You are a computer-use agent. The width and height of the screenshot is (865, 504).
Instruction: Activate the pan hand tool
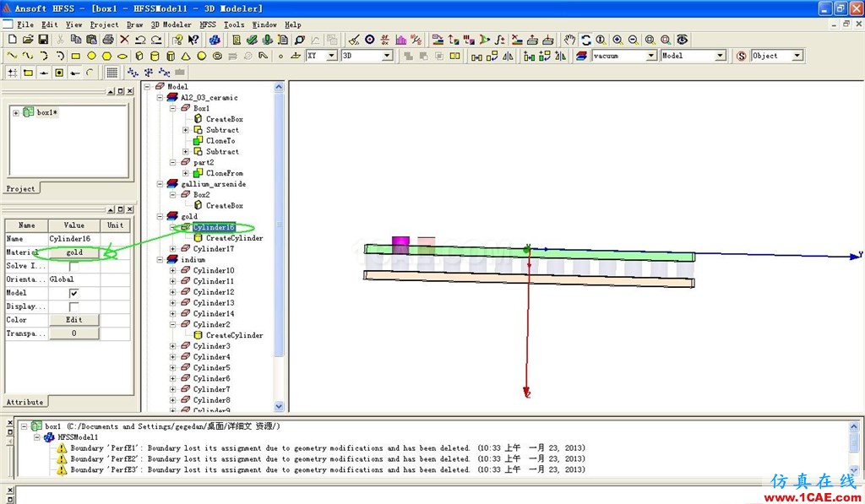[570, 40]
